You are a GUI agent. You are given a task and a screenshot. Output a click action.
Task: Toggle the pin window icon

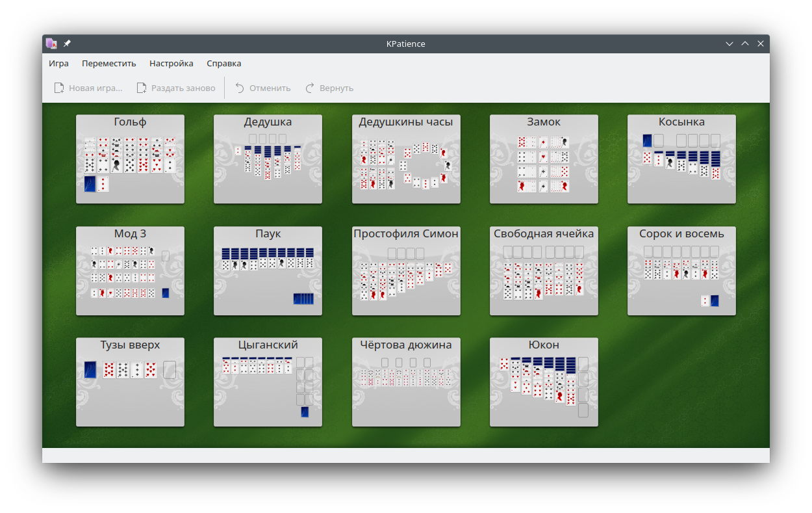tap(67, 44)
